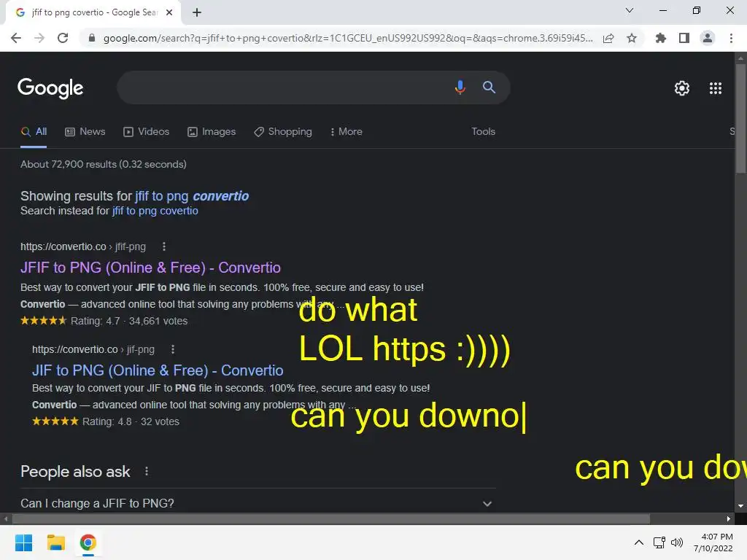Open options for convertio.co jfif-png result
747x560 pixels.
pyautogui.click(x=164, y=246)
